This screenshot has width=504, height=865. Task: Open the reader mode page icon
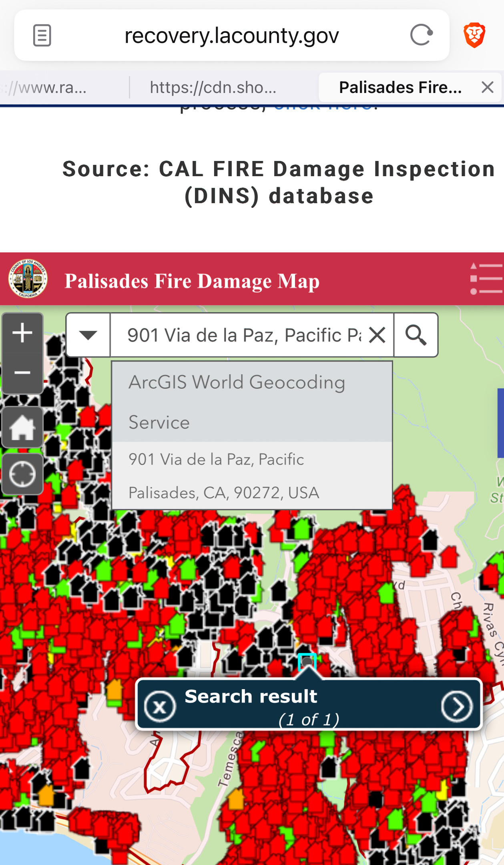(x=42, y=35)
